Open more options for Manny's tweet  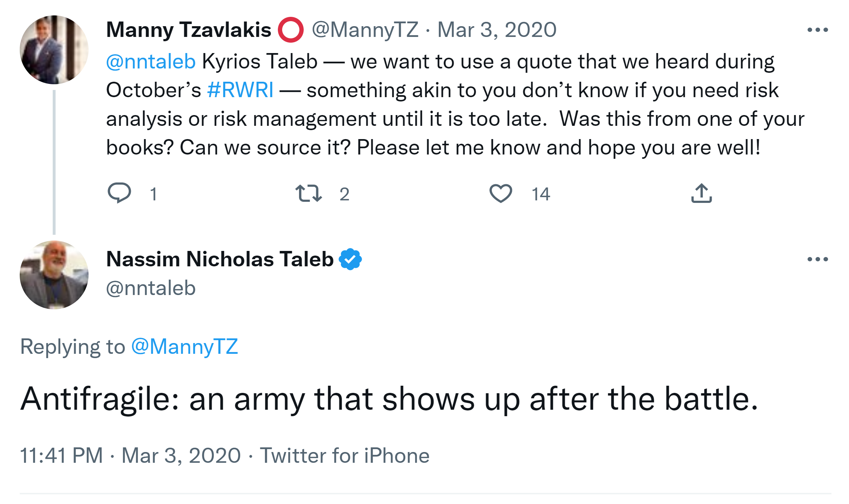coord(817,30)
